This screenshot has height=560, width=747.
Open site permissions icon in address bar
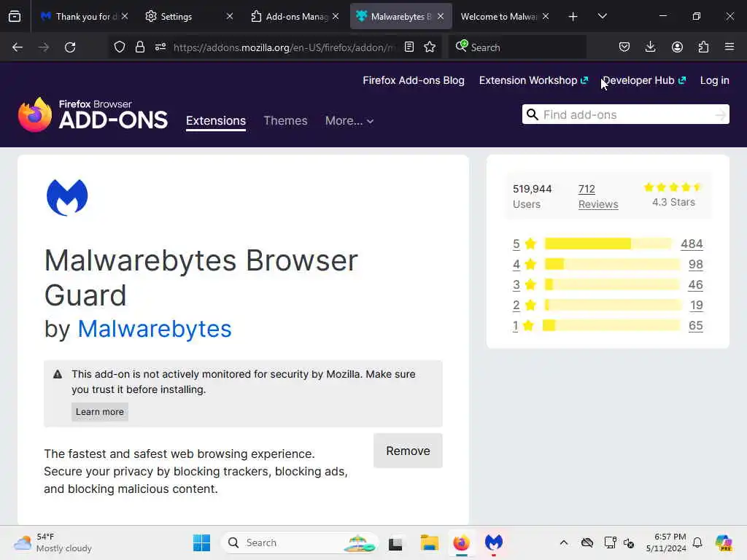[160, 47]
